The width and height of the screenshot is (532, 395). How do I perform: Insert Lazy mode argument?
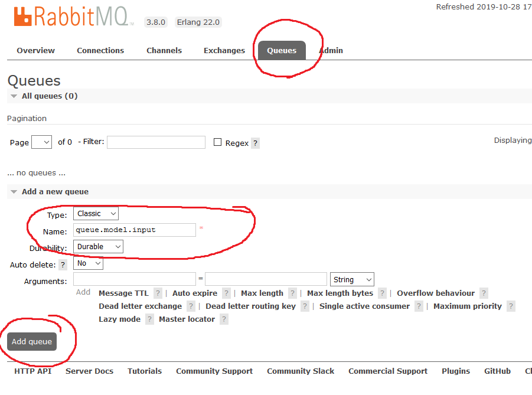pyautogui.click(x=120, y=319)
